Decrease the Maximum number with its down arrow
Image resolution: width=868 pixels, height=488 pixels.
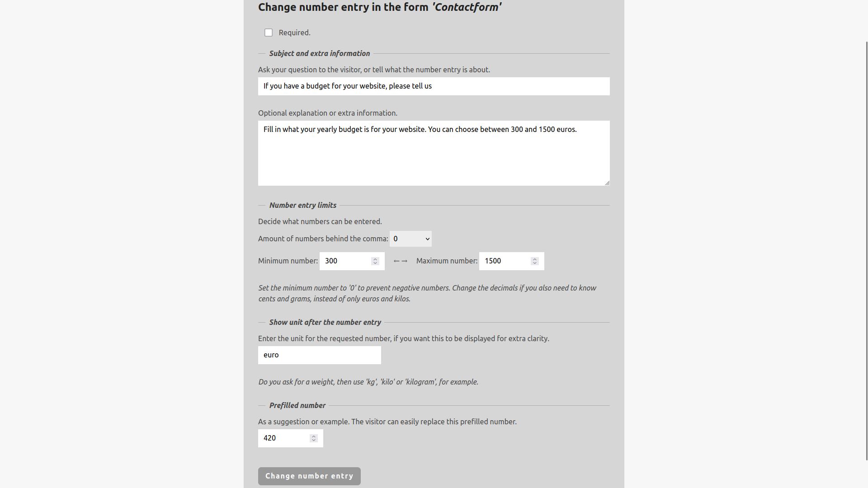pyautogui.click(x=534, y=263)
